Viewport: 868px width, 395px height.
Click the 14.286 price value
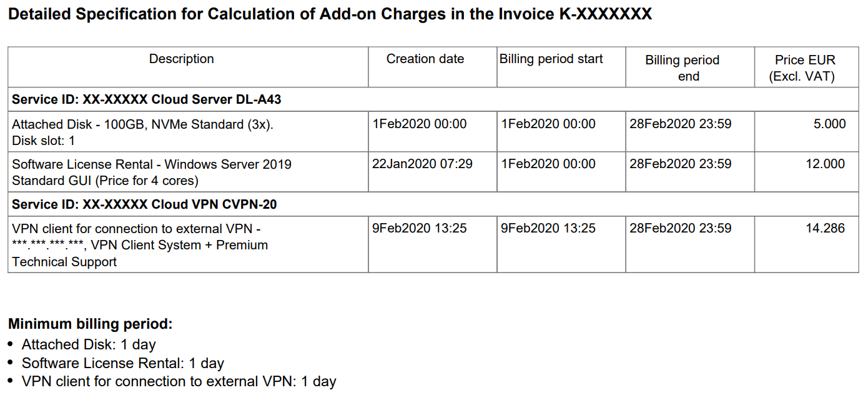point(826,229)
